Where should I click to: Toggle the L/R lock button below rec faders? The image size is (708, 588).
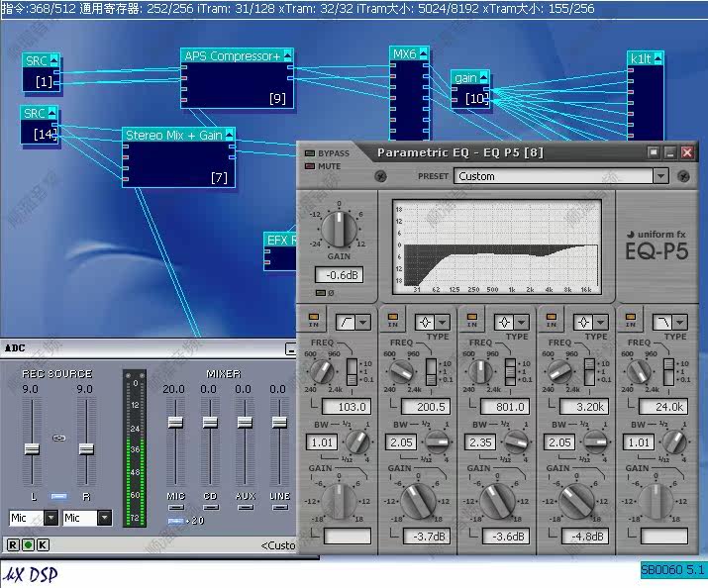(x=59, y=496)
